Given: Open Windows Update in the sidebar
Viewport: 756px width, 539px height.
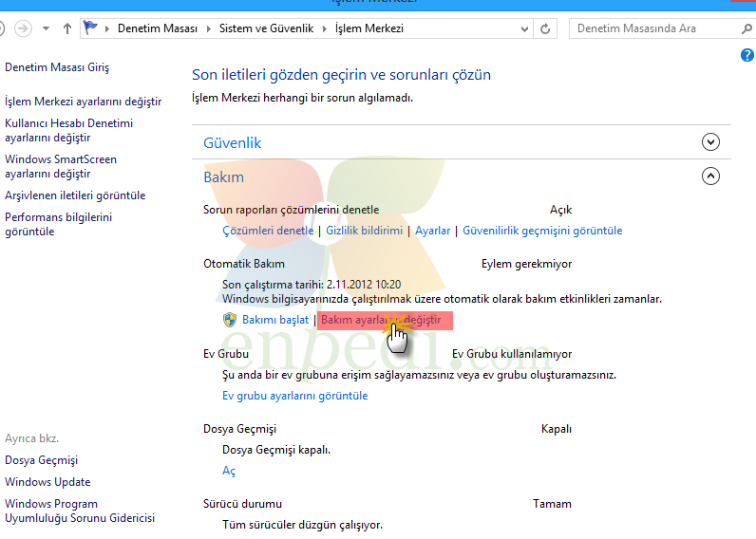Looking at the screenshot, I should 47,482.
